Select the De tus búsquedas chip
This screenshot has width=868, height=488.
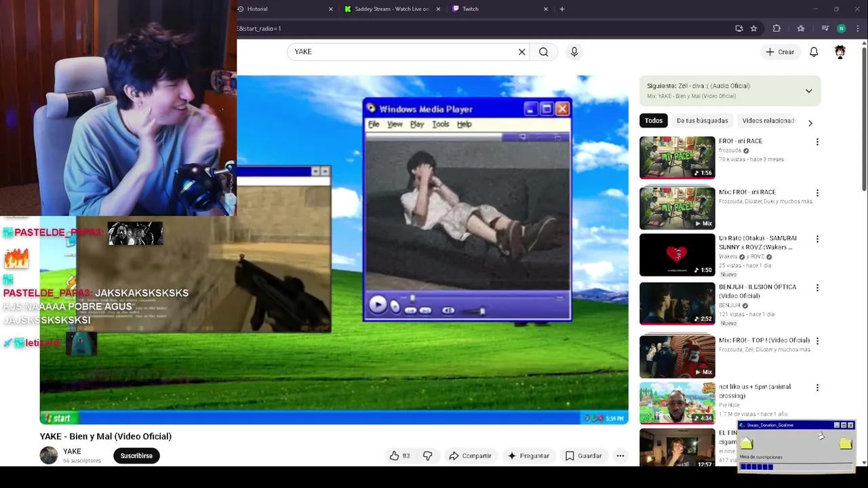click(x=702, y=121)
